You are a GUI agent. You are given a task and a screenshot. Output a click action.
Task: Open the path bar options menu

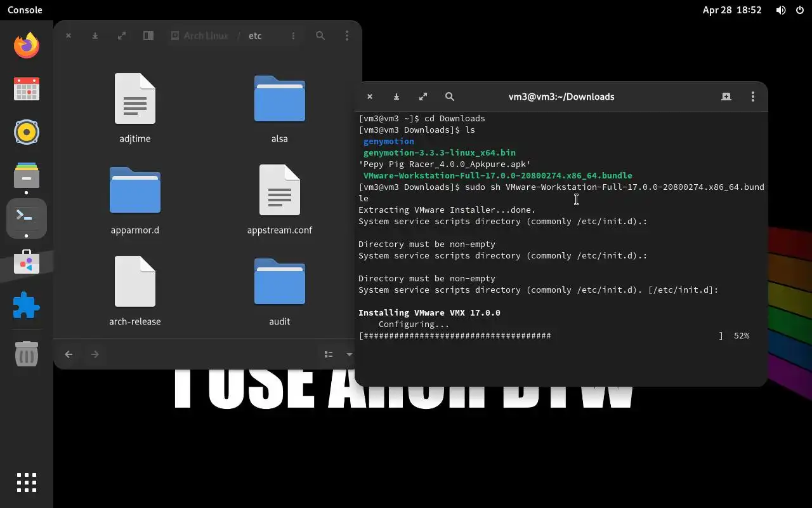tap(293, 36)
